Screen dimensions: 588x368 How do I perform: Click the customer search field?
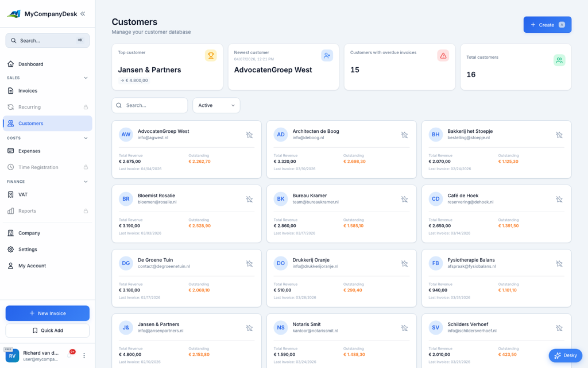[x=150, y=105]
